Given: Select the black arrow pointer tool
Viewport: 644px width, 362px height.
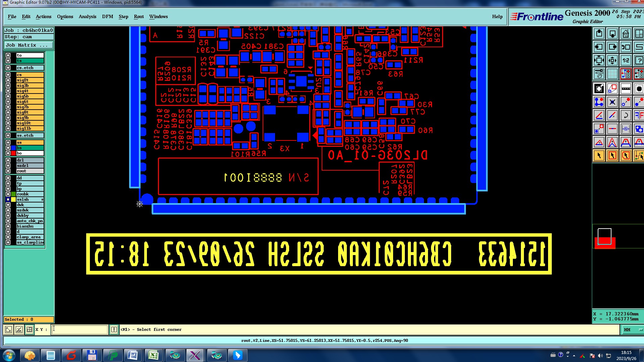Looking at the screenshot, I should [x=599, y=156].
